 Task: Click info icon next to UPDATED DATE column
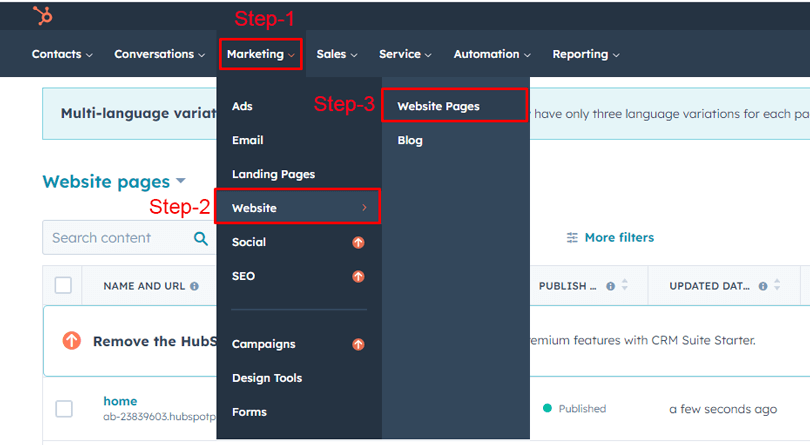coord(763,286)
